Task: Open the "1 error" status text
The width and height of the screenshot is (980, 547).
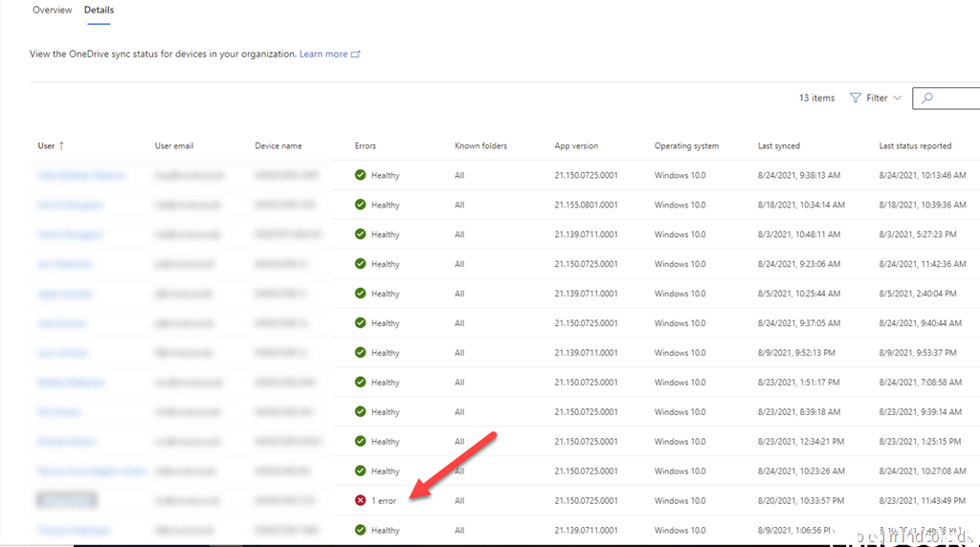Action: pyautogui.click(x=384, y=500)
